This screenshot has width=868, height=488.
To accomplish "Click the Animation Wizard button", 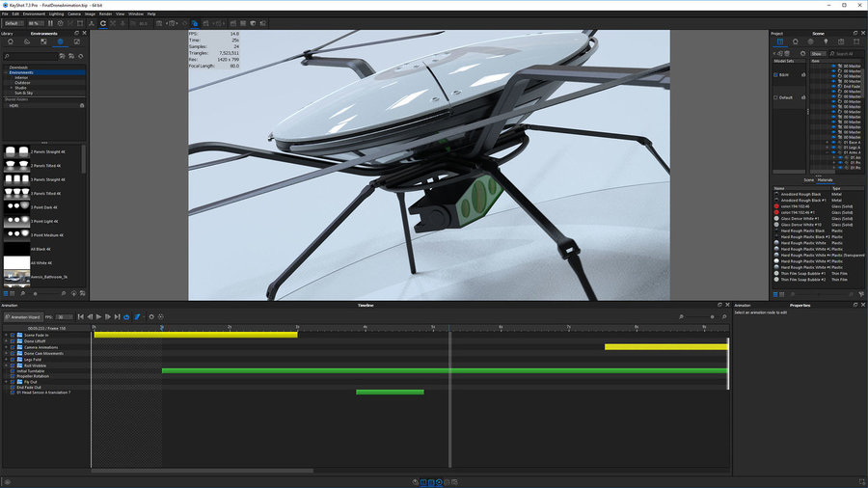I will click(x=23, y=316).
